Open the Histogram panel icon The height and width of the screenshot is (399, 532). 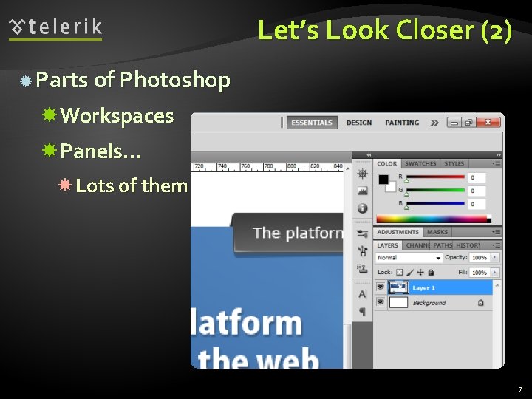point(362,191)
